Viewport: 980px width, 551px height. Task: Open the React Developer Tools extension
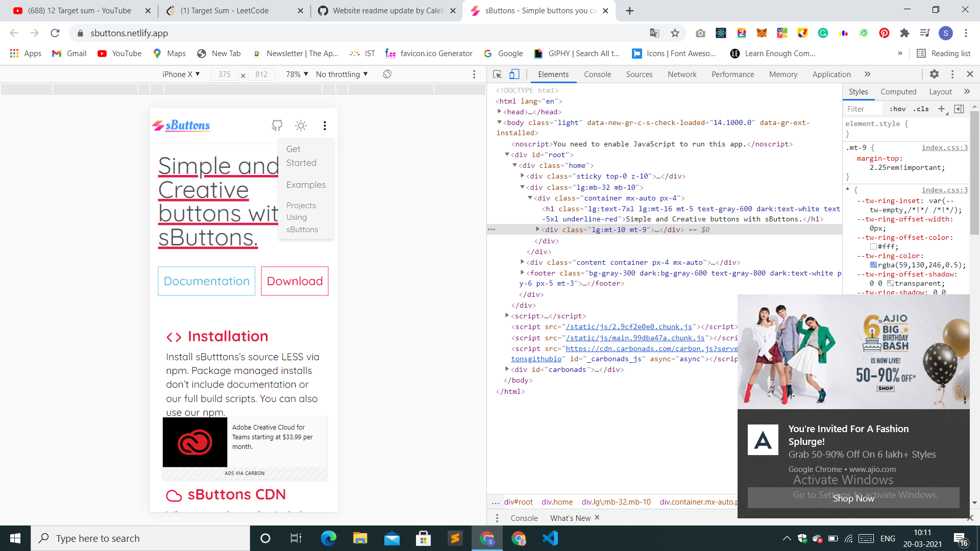tap(721, 33)
